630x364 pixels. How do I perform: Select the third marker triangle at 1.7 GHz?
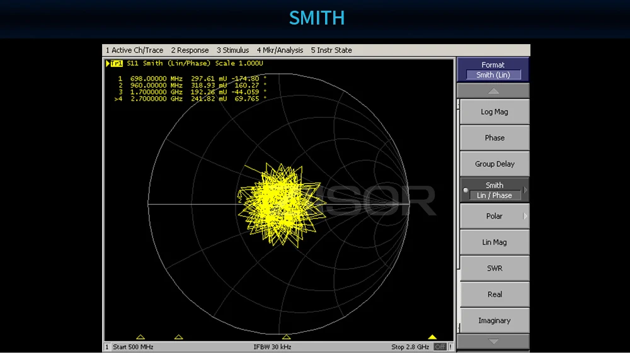pos(287,338)
